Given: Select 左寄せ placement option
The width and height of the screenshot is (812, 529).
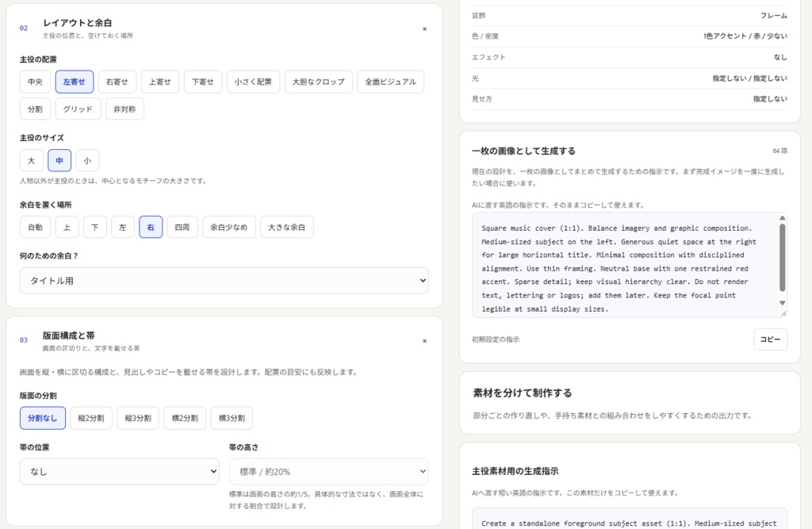Looking at the screenshot, I should (75, 82).
